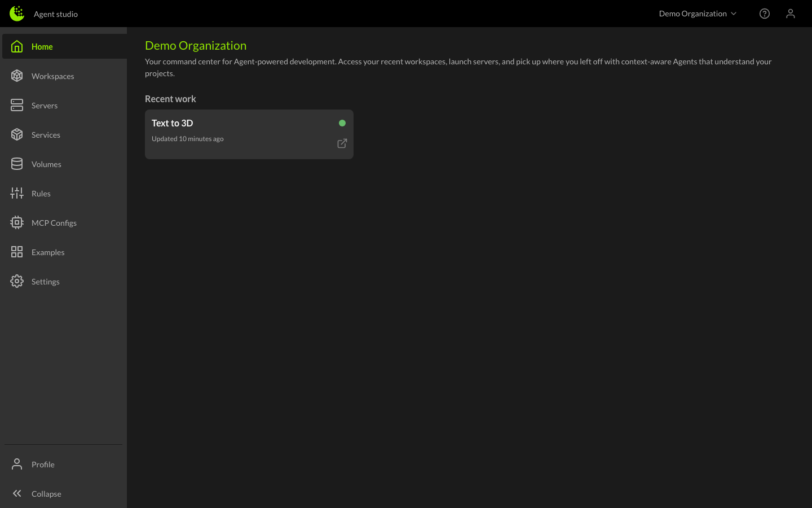The height and width of the screenshot is (508, 812).
Task: Open Settings via the gear icon
Action: tap(17, 281)
